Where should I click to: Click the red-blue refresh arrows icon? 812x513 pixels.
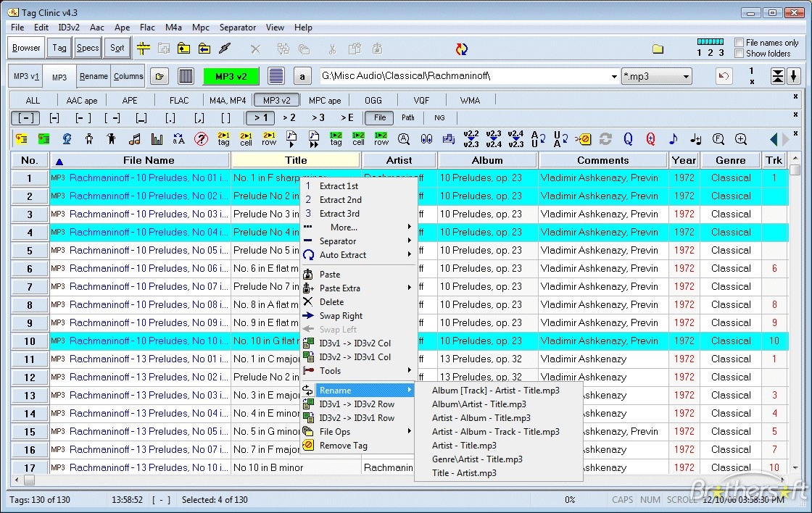coord(461,49)
